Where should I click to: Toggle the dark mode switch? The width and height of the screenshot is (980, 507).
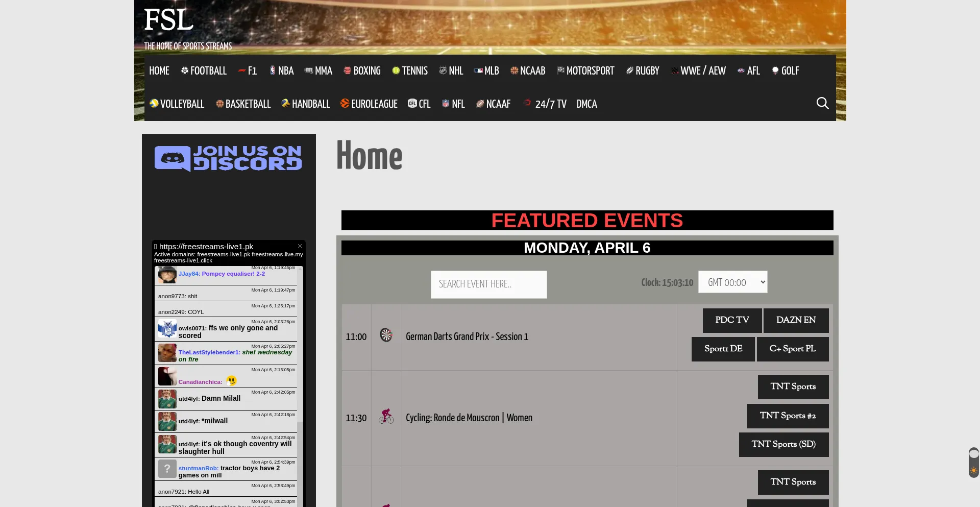point(974,463)
